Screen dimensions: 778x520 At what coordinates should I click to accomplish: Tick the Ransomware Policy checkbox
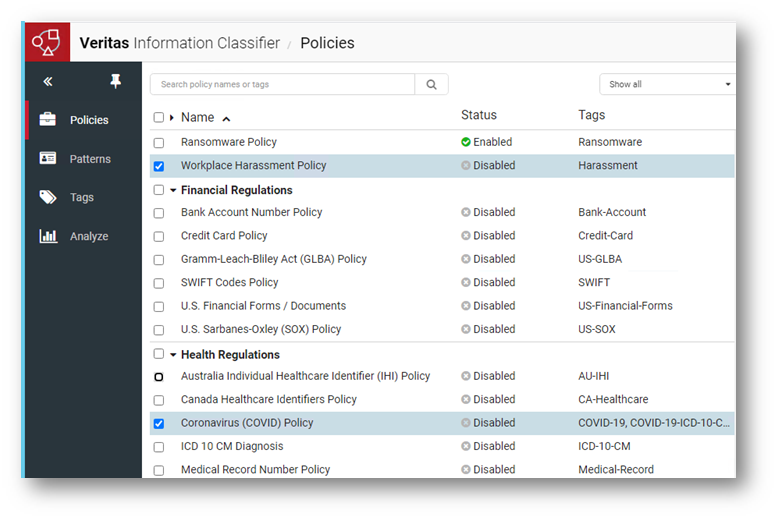click(159, 143)
